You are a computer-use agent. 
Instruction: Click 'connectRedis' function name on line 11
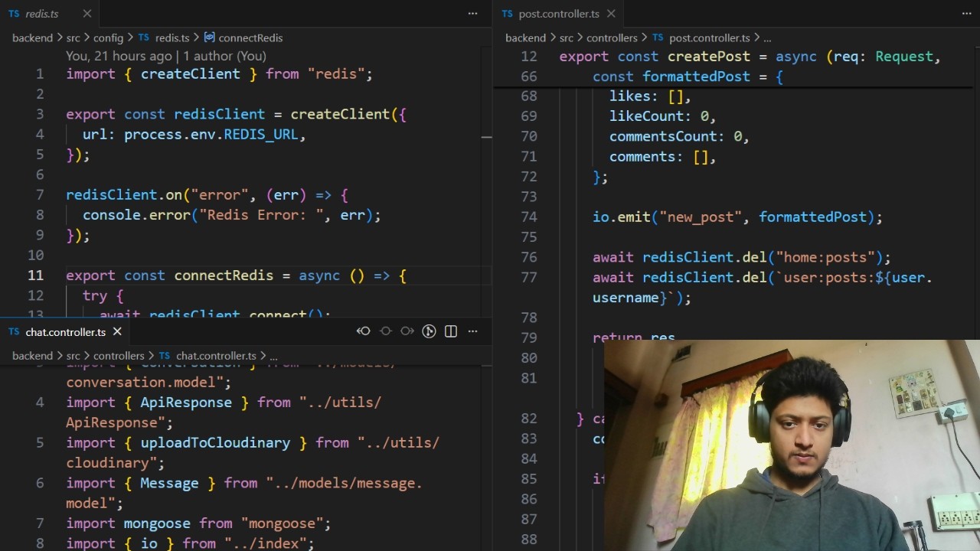click(x=224, y=275)
